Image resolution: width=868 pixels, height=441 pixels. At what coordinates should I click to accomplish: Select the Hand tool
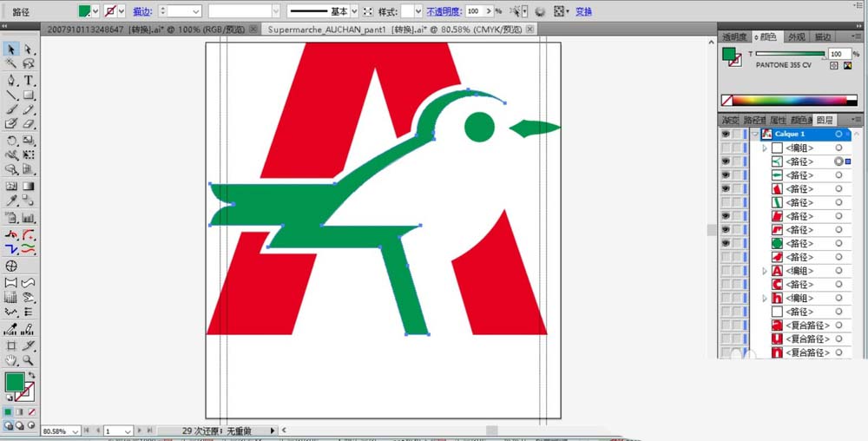11,360
